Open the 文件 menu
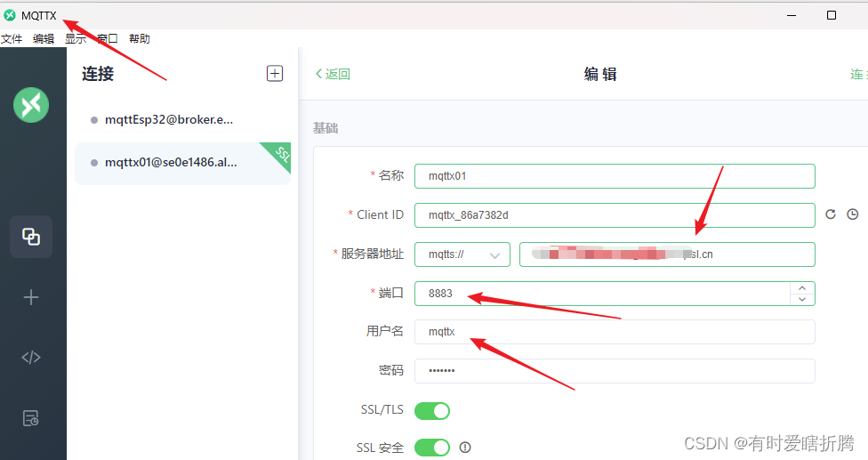868x460 pixels. pyautogui.click(x=12, y=39)
